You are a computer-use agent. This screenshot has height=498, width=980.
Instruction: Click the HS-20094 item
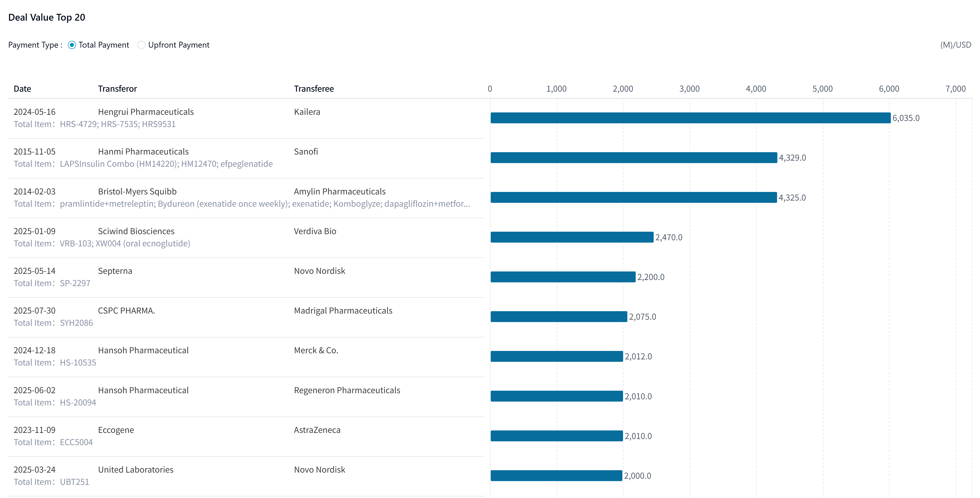[x=78, y=402]
